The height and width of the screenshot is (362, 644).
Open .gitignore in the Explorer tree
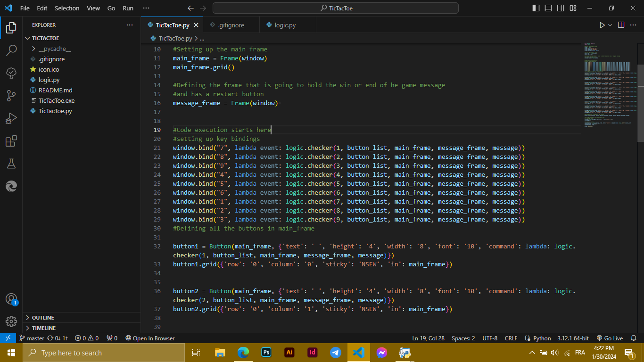[x=82, y=59]
